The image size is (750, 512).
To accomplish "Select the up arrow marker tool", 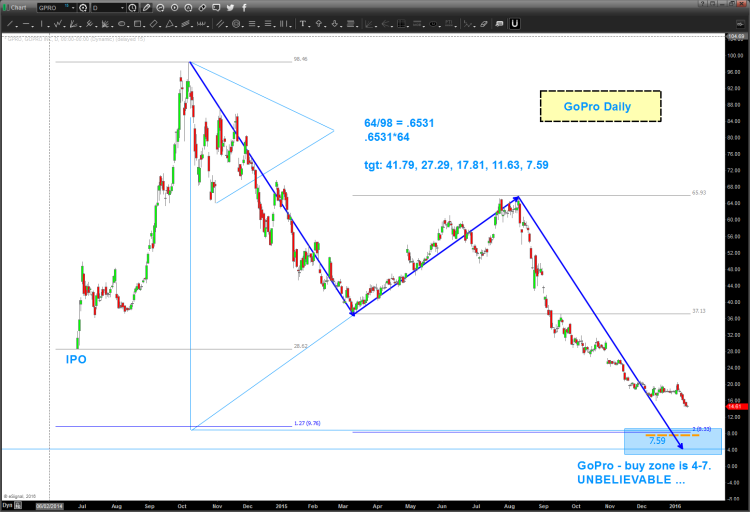I will pyautogui.click(x=318, y=23).
